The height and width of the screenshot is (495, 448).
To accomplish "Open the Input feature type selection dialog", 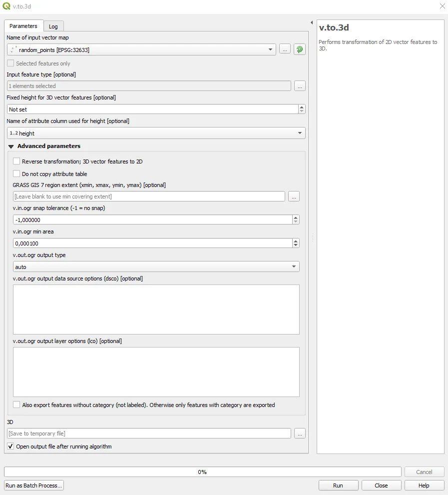I will pos(300,86).
